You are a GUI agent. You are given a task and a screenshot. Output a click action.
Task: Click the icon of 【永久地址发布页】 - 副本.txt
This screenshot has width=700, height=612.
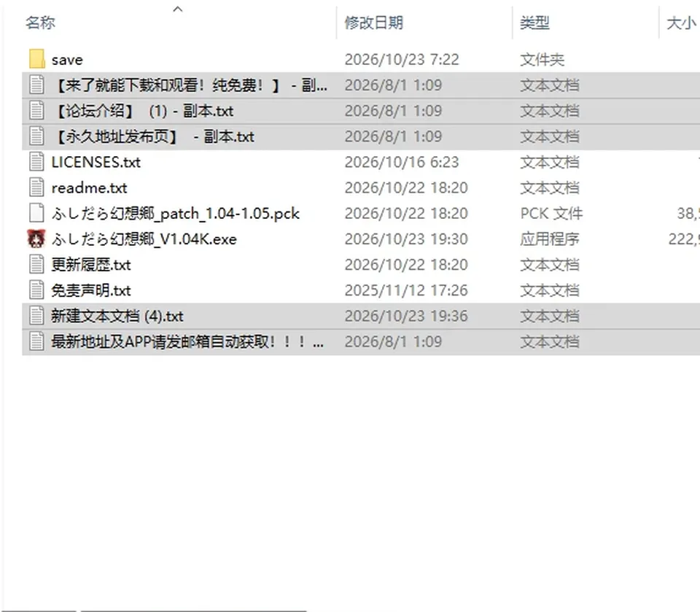pyautogui.click(x=36, y=136)
